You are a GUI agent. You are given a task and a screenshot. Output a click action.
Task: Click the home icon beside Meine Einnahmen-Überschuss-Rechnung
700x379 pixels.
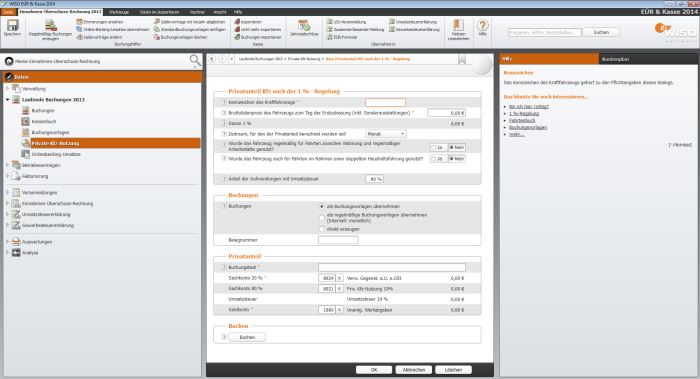point(9,61)
